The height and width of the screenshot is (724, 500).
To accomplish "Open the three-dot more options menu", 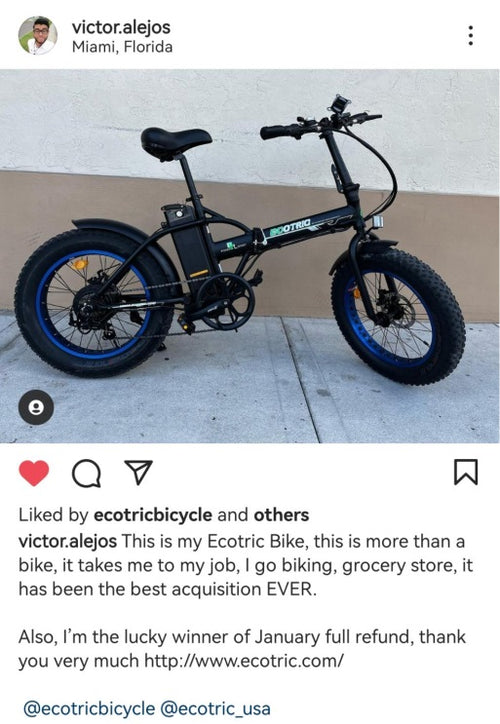I will click(470, 36).
